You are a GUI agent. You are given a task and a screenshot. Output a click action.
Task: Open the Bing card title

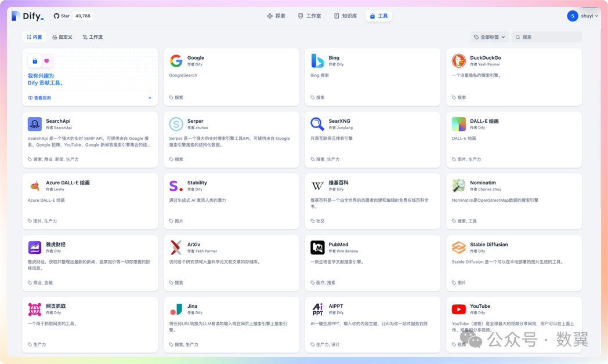(x=334, y=58)
